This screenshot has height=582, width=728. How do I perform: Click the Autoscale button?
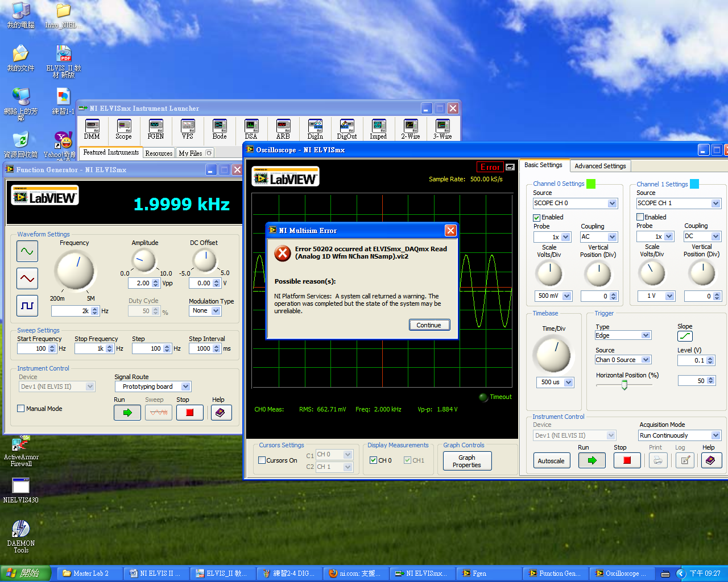[551, 461]
